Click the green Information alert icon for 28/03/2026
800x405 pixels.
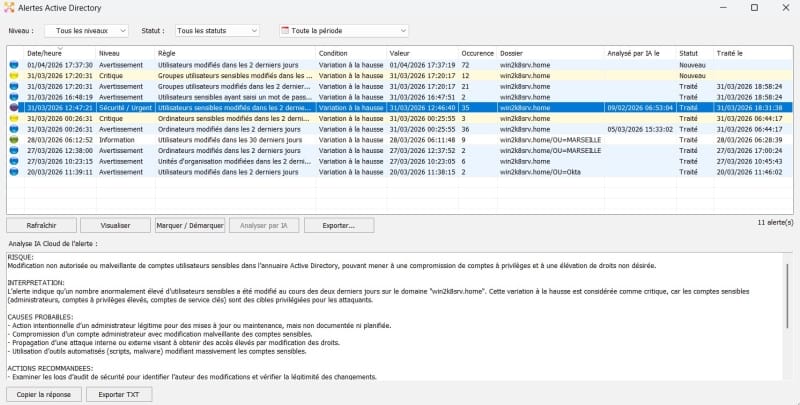[14, 139]
